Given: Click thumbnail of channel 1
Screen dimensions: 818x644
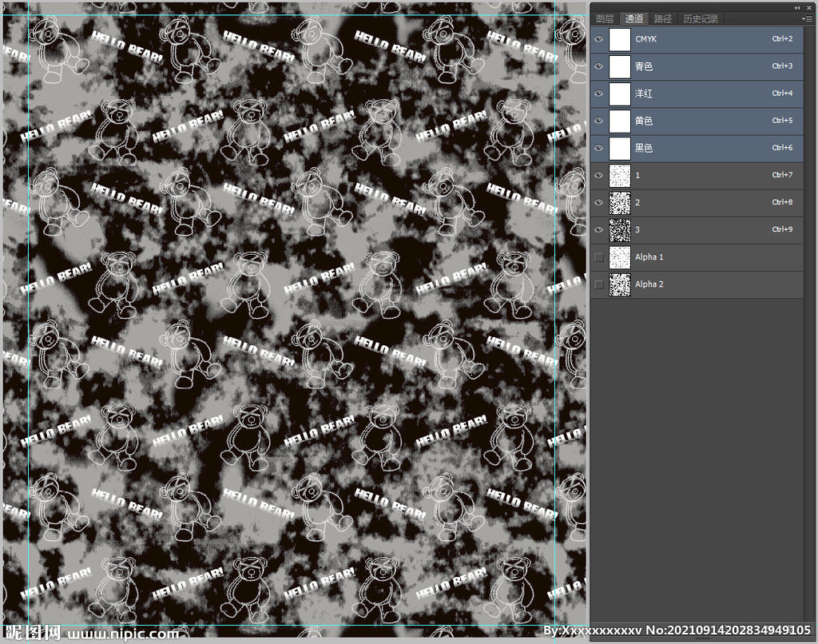Looking at the screenshot, I should pos(620,175).
